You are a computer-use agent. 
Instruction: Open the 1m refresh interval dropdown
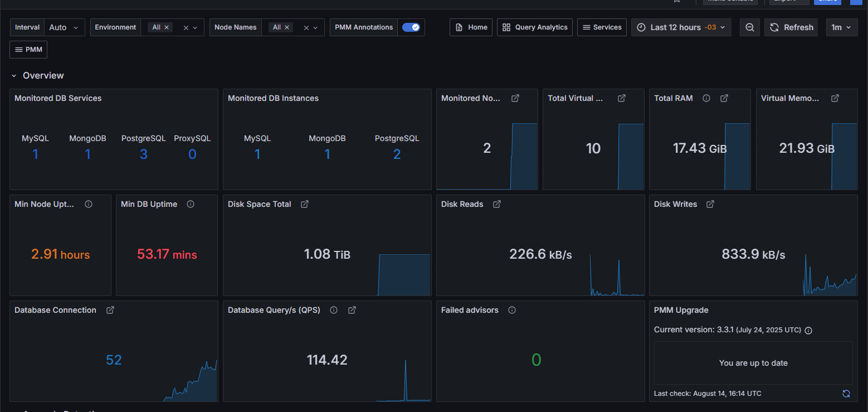841,27
